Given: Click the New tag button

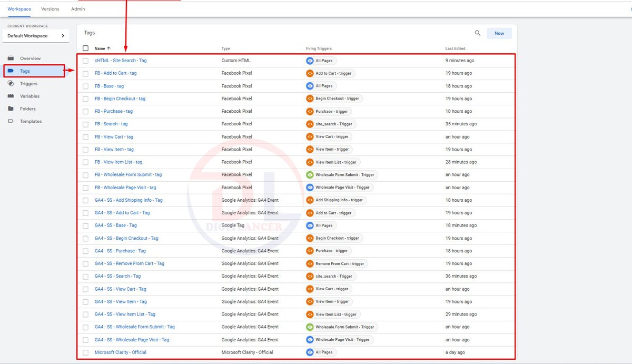Looking at the screenshot, I should pos(499,33).
